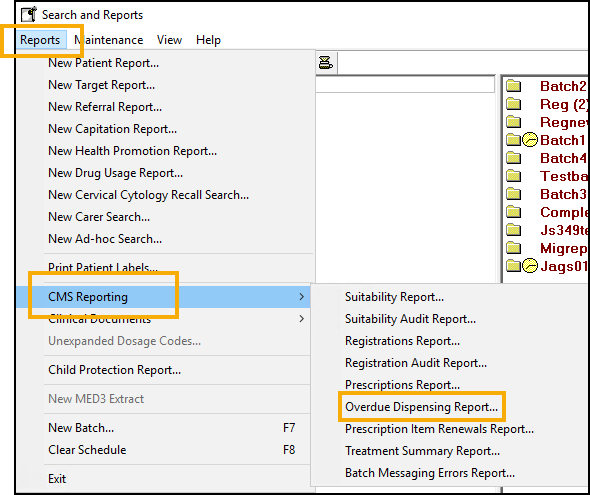Screen dimensions: 590x495
Task: Select the Testba folder icon
Action: pyautogui.click(x=514, y=176)
